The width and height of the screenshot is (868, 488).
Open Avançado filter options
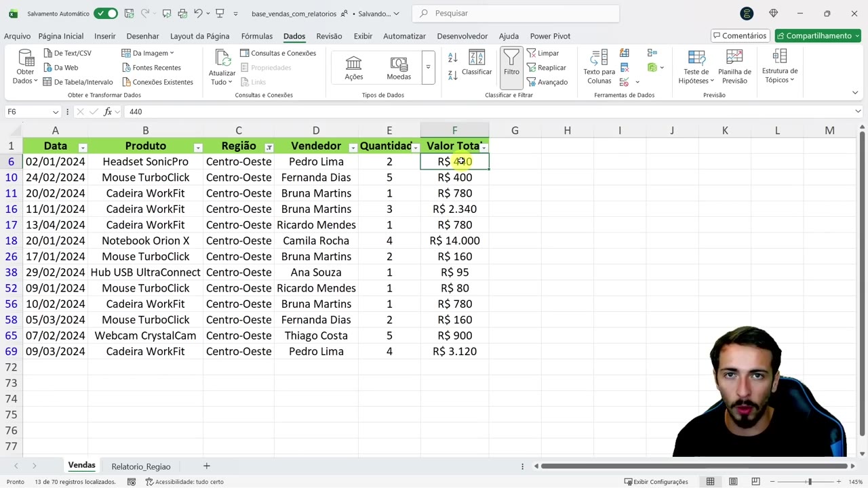[547, 82]
